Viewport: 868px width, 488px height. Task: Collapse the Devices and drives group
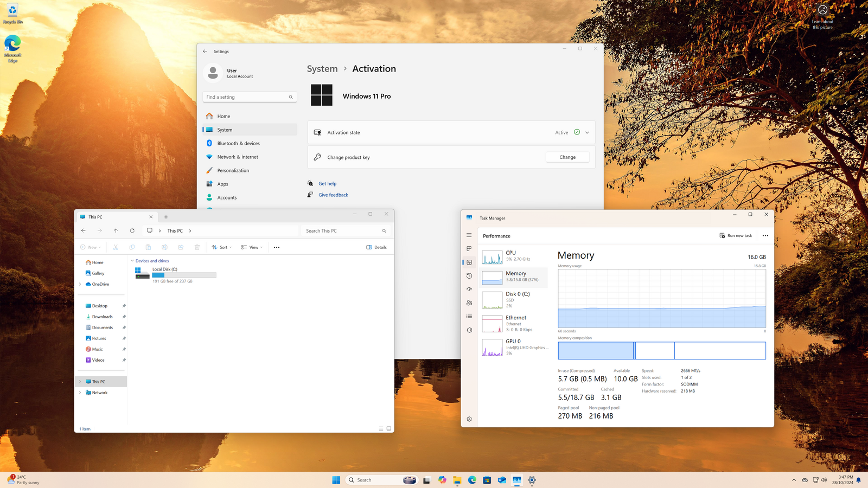click(x=132, y=261)
